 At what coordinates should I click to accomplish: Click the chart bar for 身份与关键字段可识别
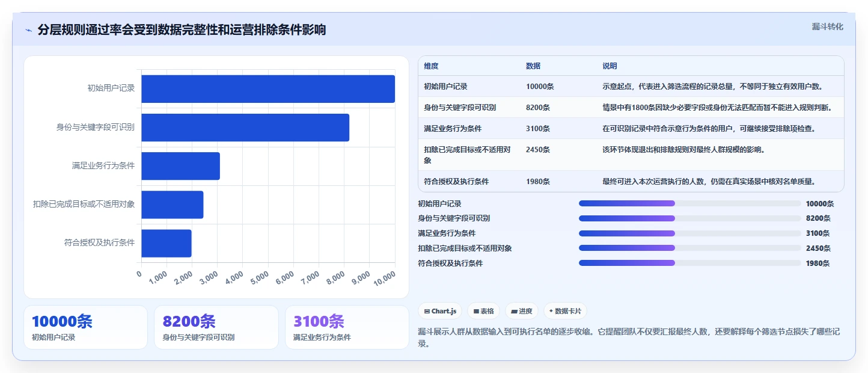tap(245, 128)
